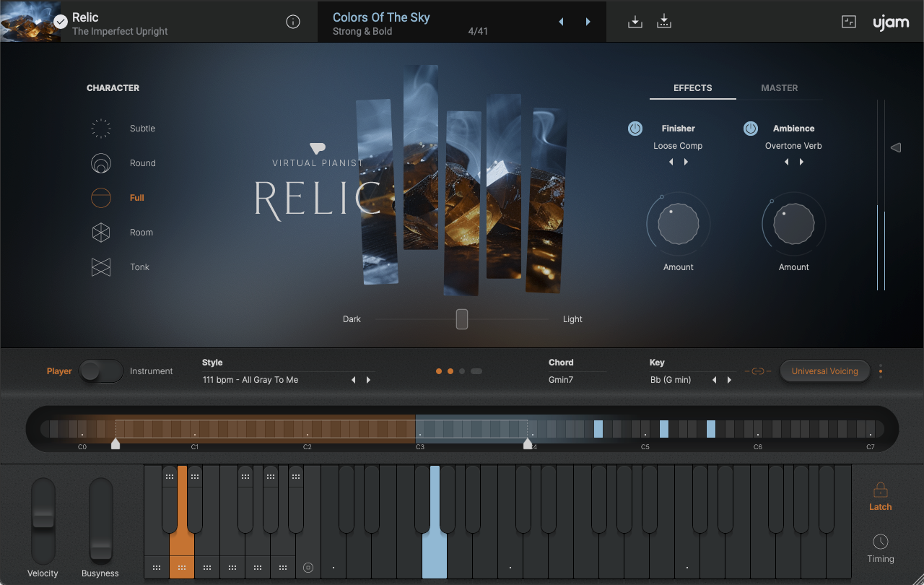924x585 pixels.
Task: Select the Subtle character icon
Action: (x=101, y=129)
